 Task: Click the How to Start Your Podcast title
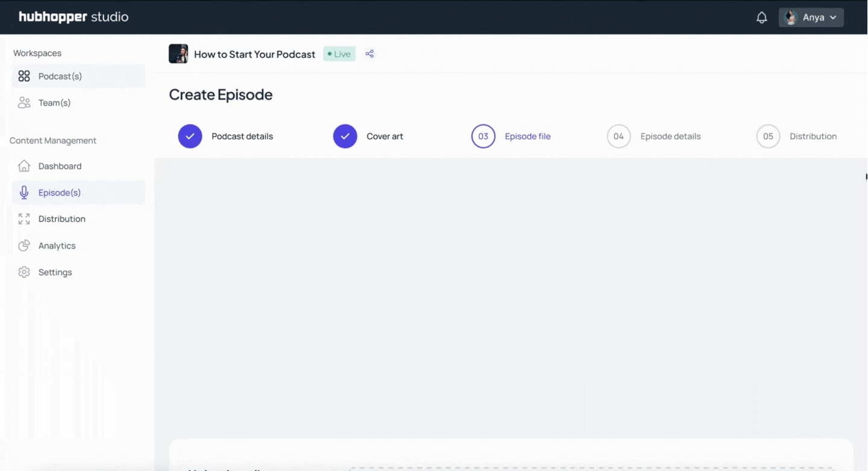pyautogui.click(x=254, y=54)
